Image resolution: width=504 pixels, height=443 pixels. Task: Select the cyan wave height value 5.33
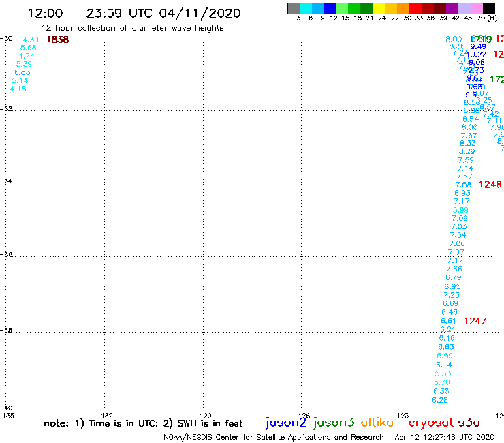coord(443,373)
